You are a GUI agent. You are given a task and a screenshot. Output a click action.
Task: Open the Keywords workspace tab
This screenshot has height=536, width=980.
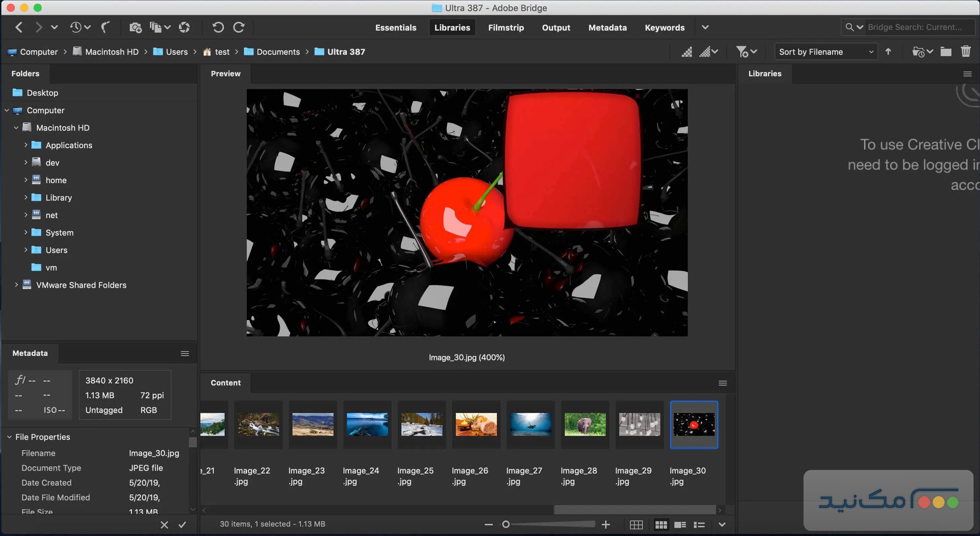664,27
